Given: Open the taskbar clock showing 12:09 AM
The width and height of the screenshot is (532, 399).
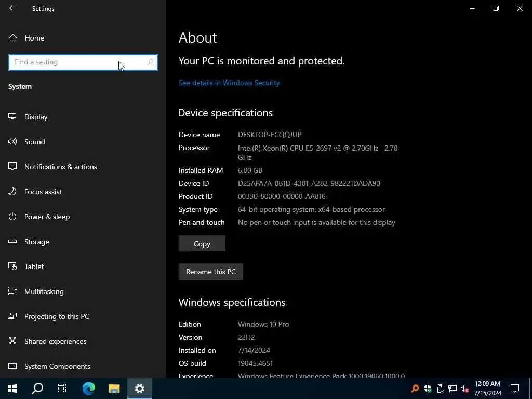Looking at the screenshot, I should [x=487, y=389].
